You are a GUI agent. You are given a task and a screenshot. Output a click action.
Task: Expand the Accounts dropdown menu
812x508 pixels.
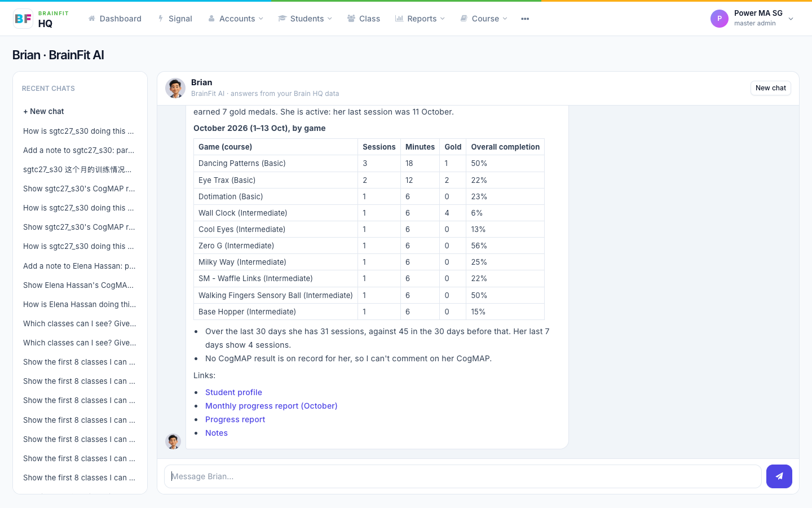(236, 19)
